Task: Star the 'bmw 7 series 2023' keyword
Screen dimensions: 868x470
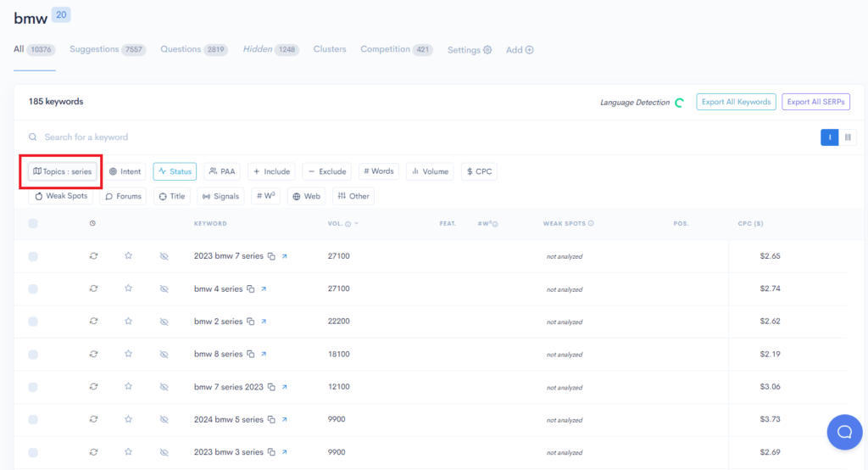Action: click(x=129, y=386)
